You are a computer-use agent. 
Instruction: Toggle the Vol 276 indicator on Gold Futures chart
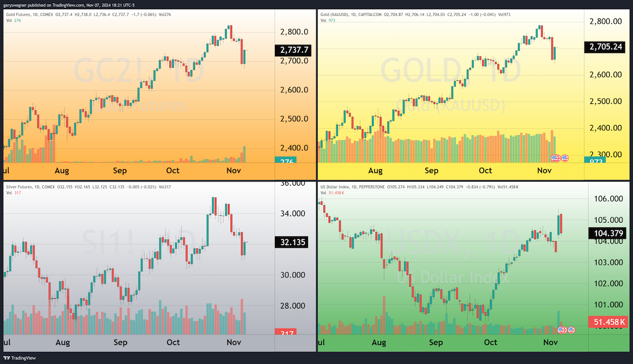(x=11, y=21)
